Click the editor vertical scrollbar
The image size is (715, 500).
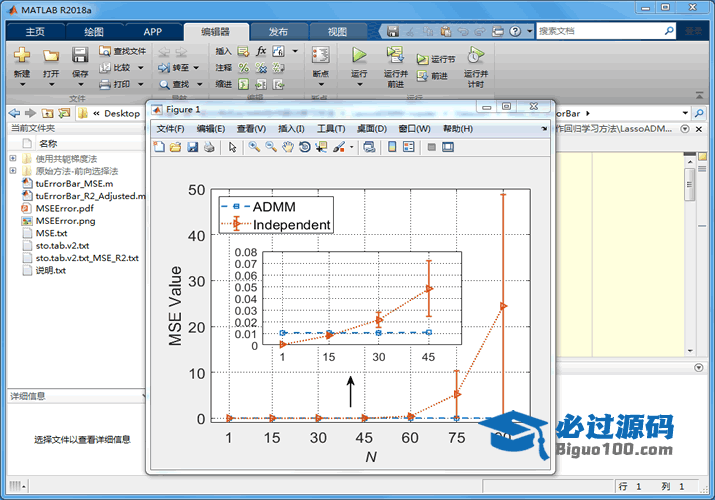point(690,185)
